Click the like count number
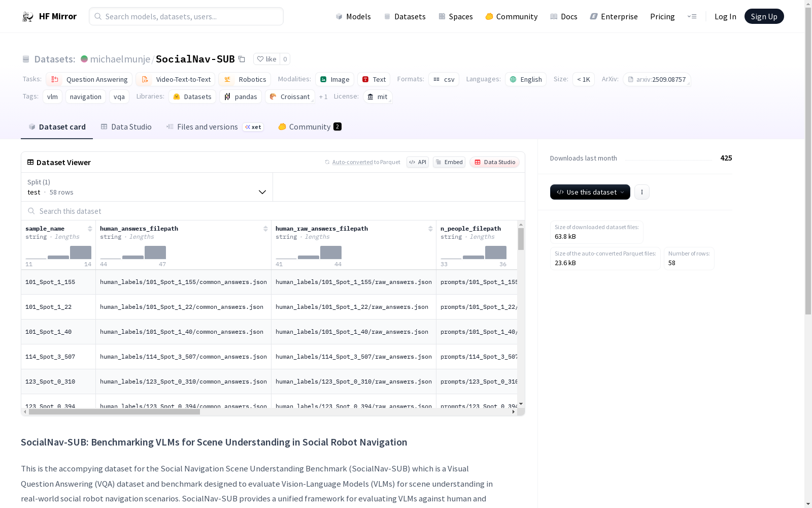 (x=285, y=59)
